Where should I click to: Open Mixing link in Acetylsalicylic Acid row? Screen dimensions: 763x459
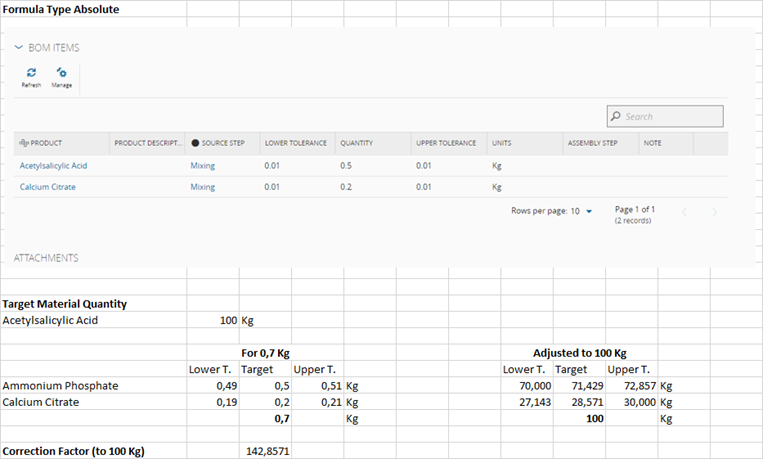pos(202,165)
